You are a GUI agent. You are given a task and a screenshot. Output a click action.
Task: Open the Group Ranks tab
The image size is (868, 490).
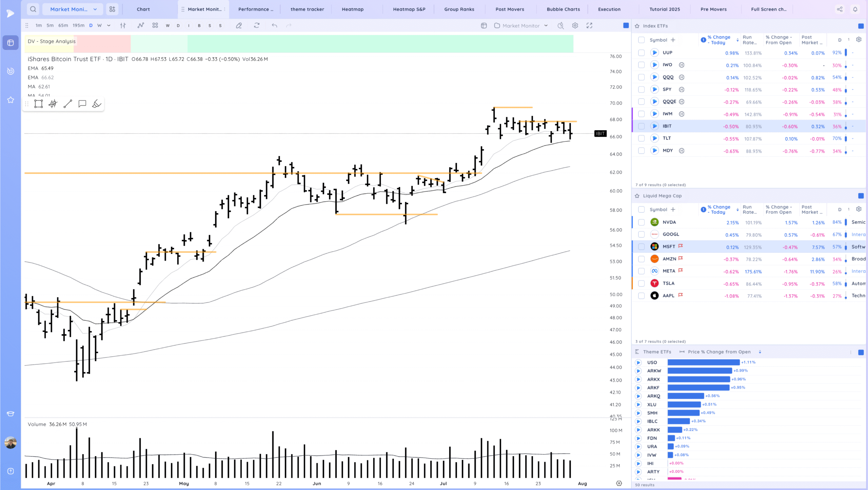pos(459,9)
